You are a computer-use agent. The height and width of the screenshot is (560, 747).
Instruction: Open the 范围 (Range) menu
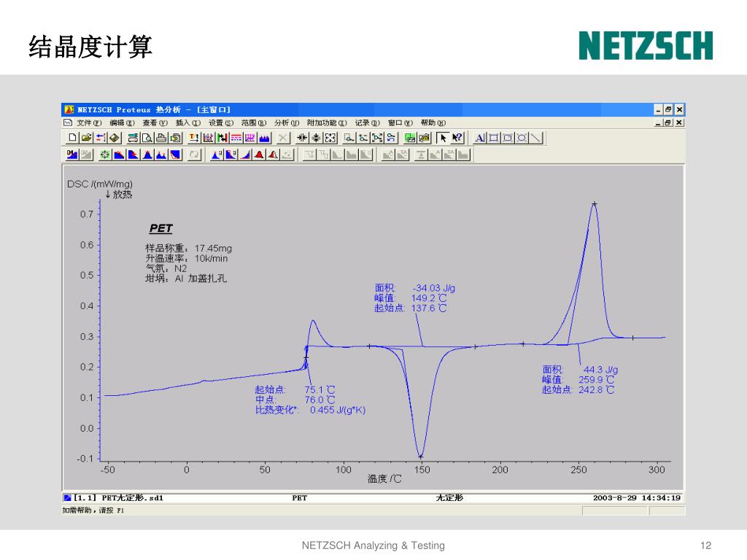click(254, 122)
